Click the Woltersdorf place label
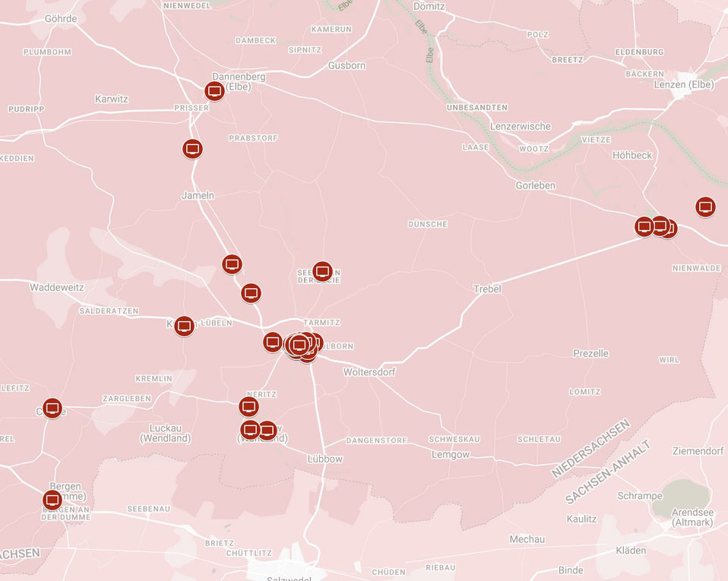 tap(369, 372)
